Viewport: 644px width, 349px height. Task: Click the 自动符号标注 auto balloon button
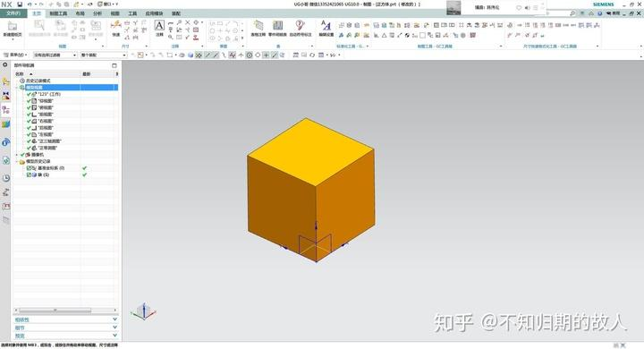tap(301, 29)
